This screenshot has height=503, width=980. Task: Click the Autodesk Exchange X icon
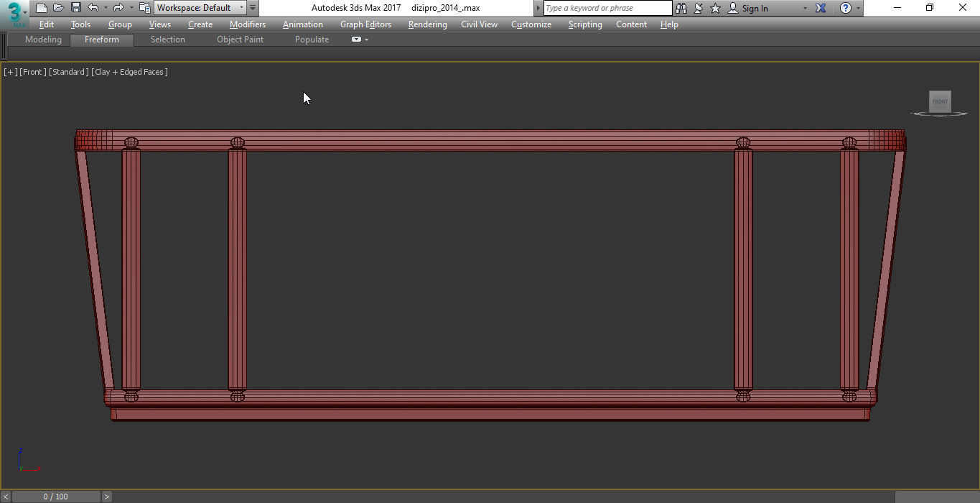821,8
